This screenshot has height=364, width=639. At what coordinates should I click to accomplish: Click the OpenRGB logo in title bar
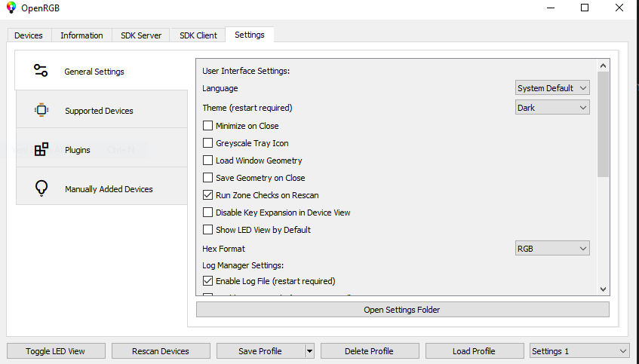[x=11, y=8]
